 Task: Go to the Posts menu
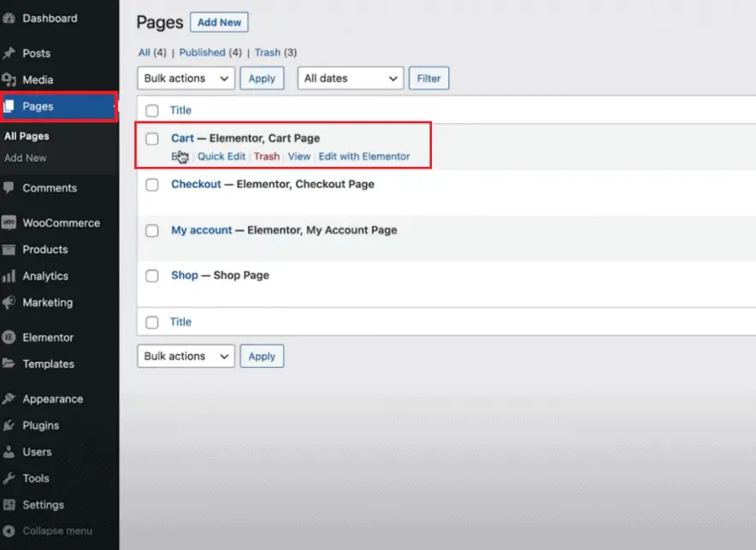click(36, 53)
